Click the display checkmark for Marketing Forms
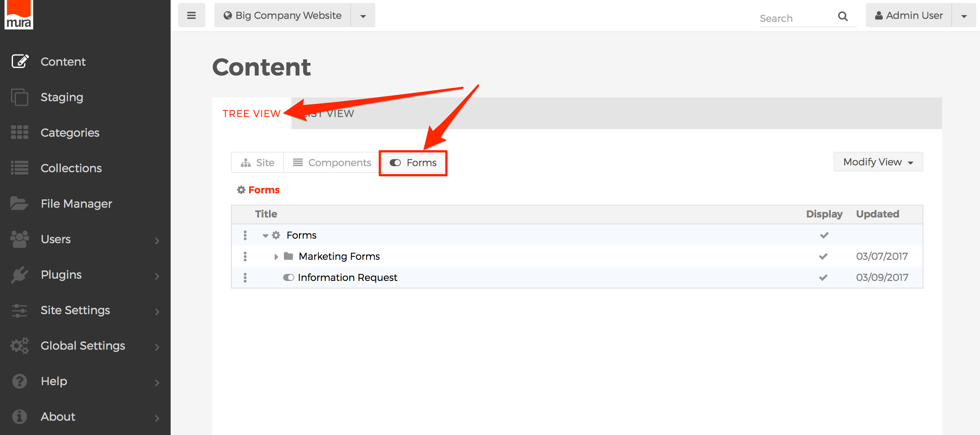 click(823, 256)
